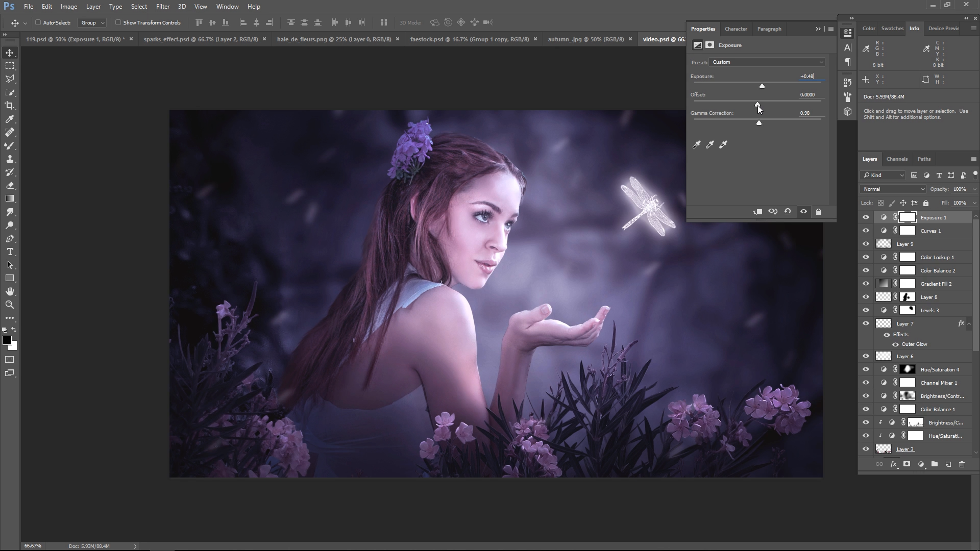Select the Crop tool
Viewport: 980px width, 551px height.
pos(10,106)
